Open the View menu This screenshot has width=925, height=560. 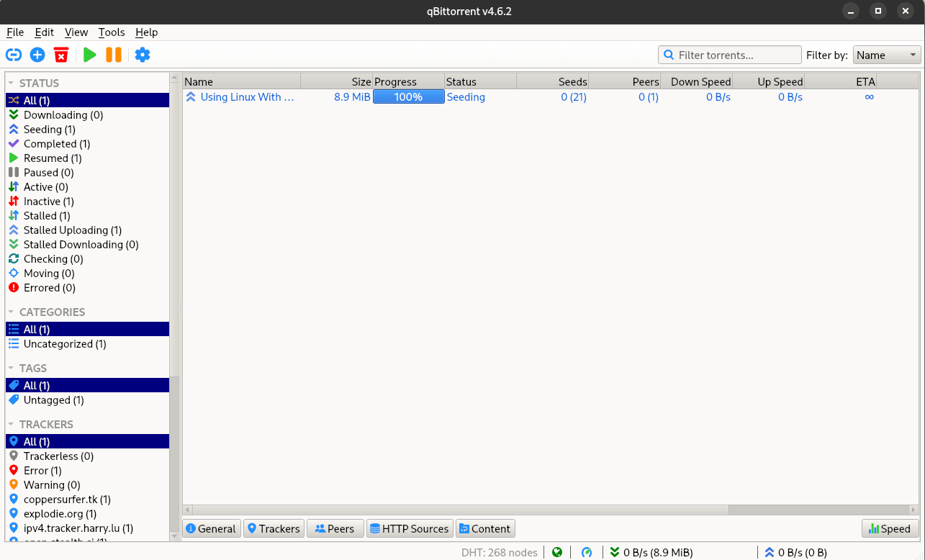76,32
